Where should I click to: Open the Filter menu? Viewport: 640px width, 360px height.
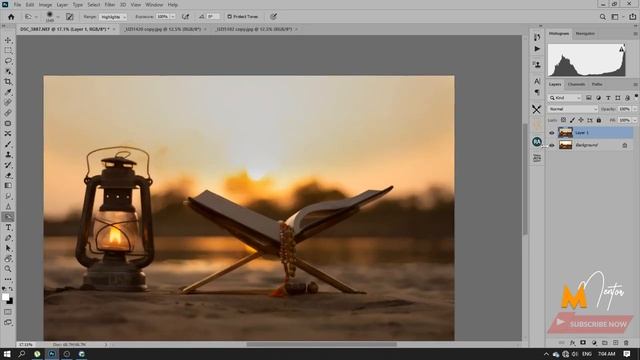[110, 5]
